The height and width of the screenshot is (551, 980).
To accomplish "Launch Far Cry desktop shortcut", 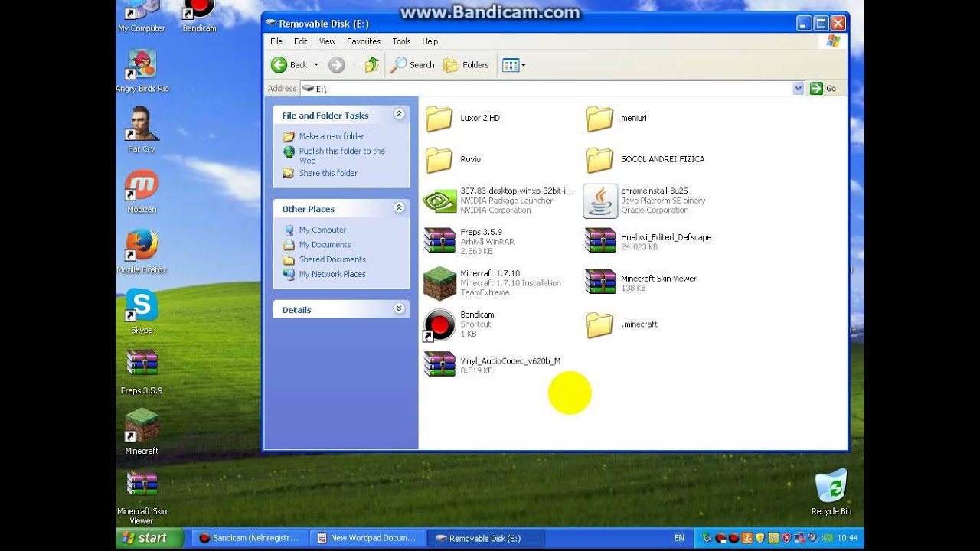I will point(142,130).
